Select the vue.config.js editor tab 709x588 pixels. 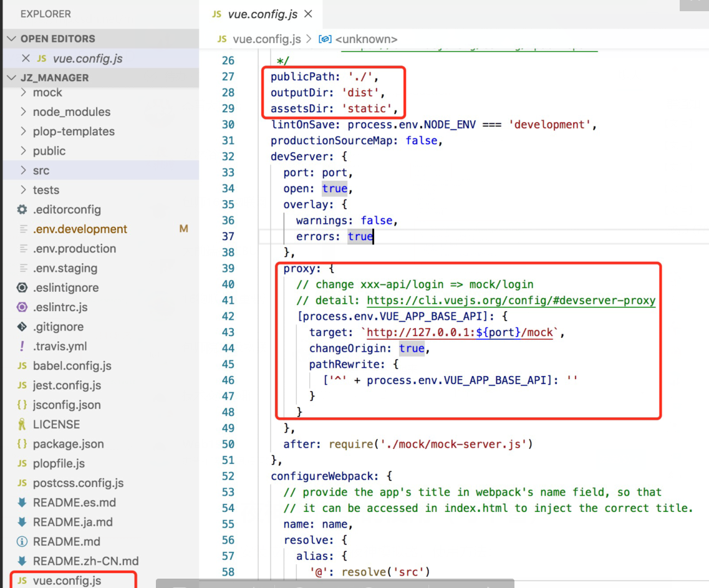click(x=262, y=12)
